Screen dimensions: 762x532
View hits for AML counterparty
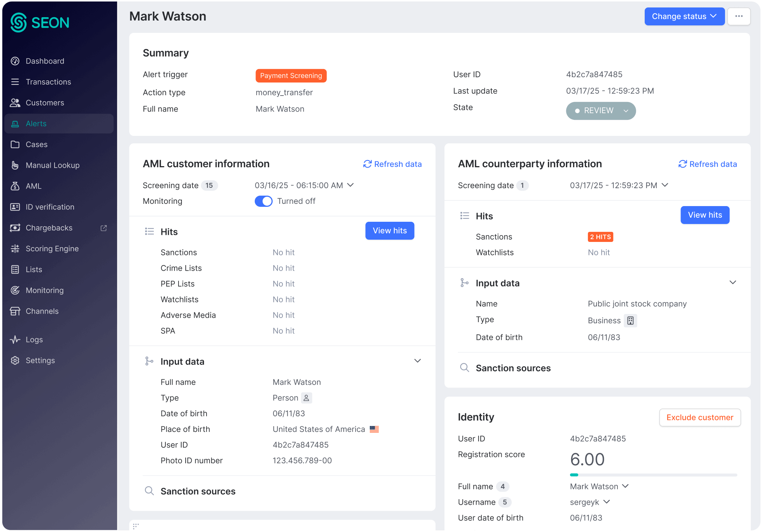tap(705, 215)
